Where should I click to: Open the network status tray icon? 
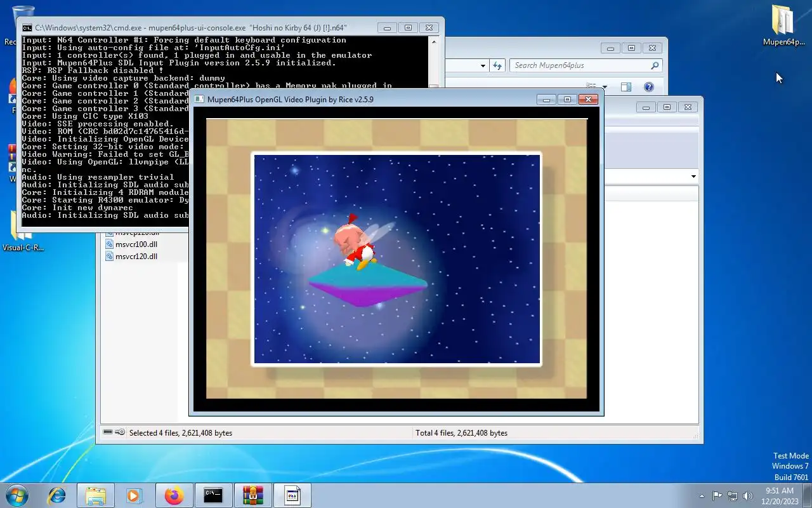click(x=733, y=496)
